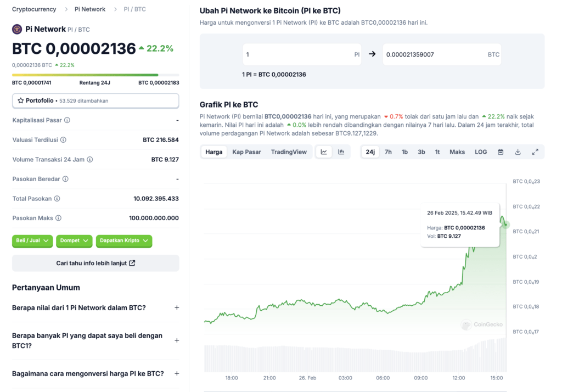
Task: Expand chart to fullscreen
Action: (535, 152)
